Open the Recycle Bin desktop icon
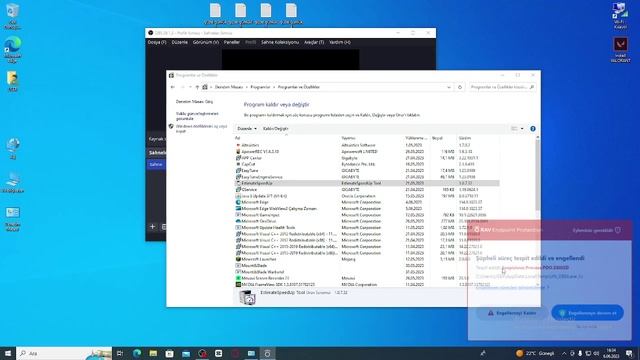640x360 pixels. coord(13,16)
